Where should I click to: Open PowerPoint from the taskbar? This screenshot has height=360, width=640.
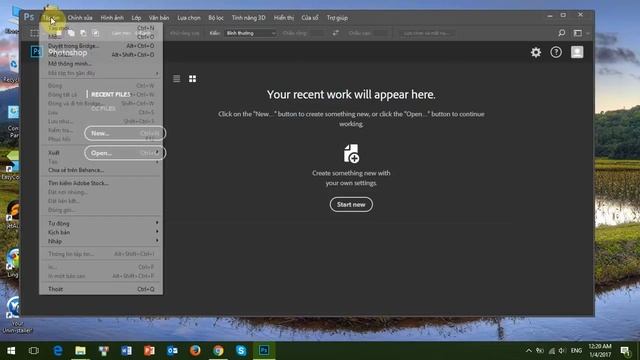click(149, 351)
